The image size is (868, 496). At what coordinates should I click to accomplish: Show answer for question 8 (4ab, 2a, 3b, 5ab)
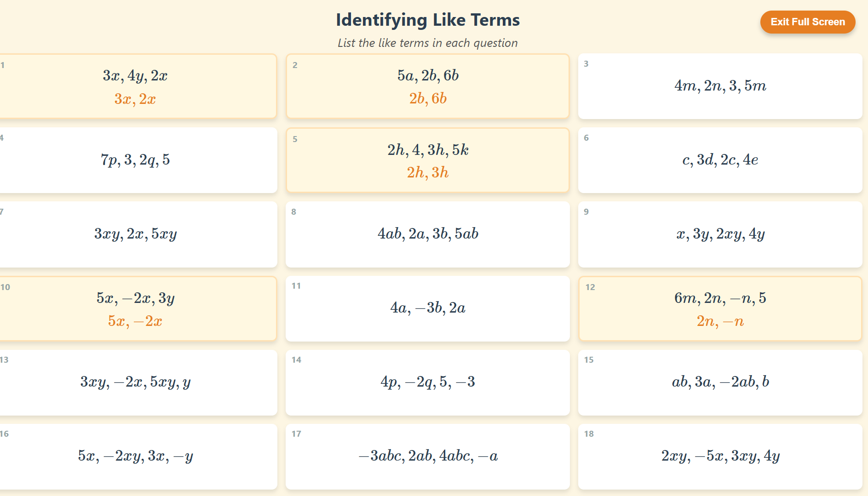point(428,234)
